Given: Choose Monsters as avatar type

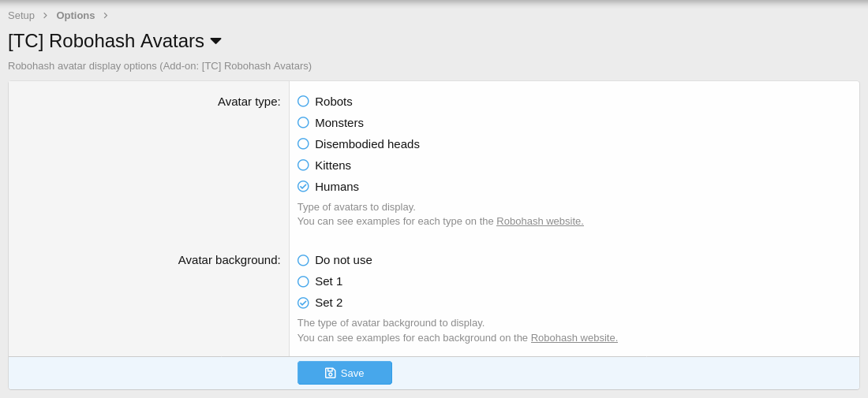Looking at the screenshot, I should click(x=303, y=123).
